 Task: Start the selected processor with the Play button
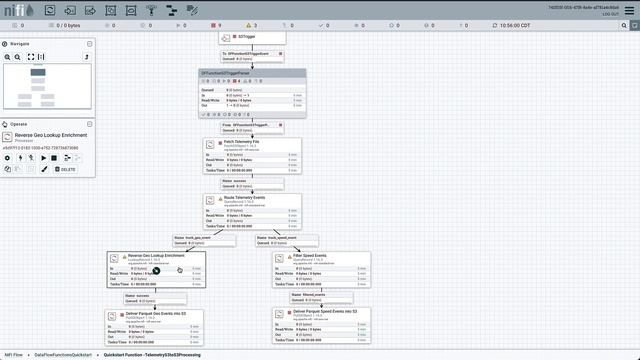click(43, 158)
